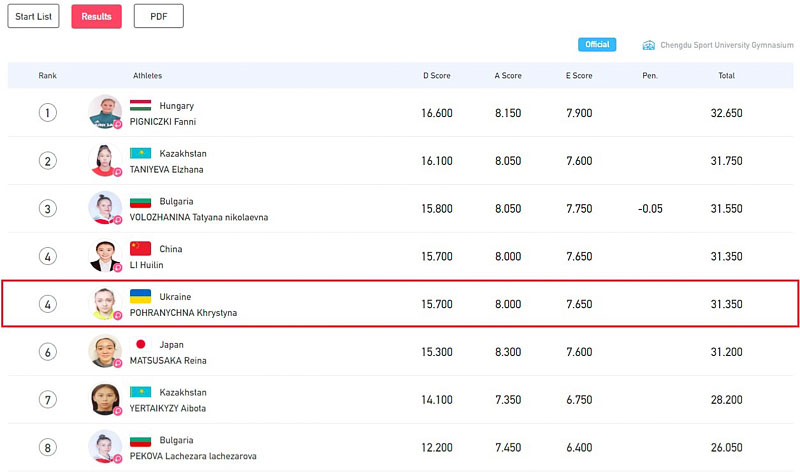800x472 pixels.
Task: Click the Ukraine flag icon
Action: pos(140,296)
